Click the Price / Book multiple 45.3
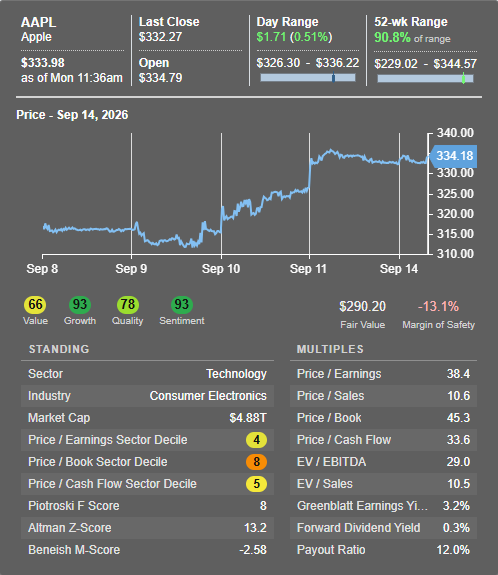The width and height of the screenshot is (498, 575). [458, 418]
